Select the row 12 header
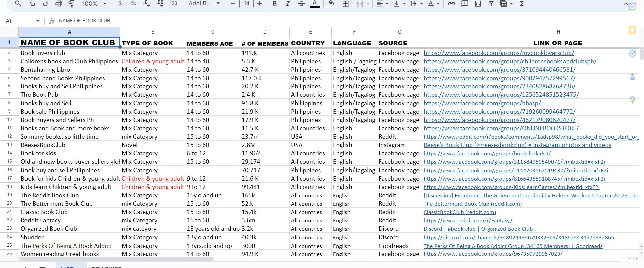Screen dimensions: 644x268 [9, 137]
